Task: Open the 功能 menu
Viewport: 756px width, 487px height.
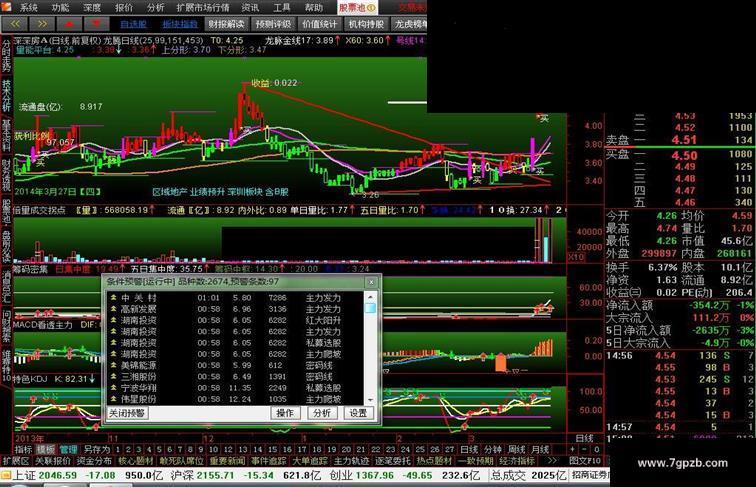Action: pyautogui.click(x=60, y=7)
